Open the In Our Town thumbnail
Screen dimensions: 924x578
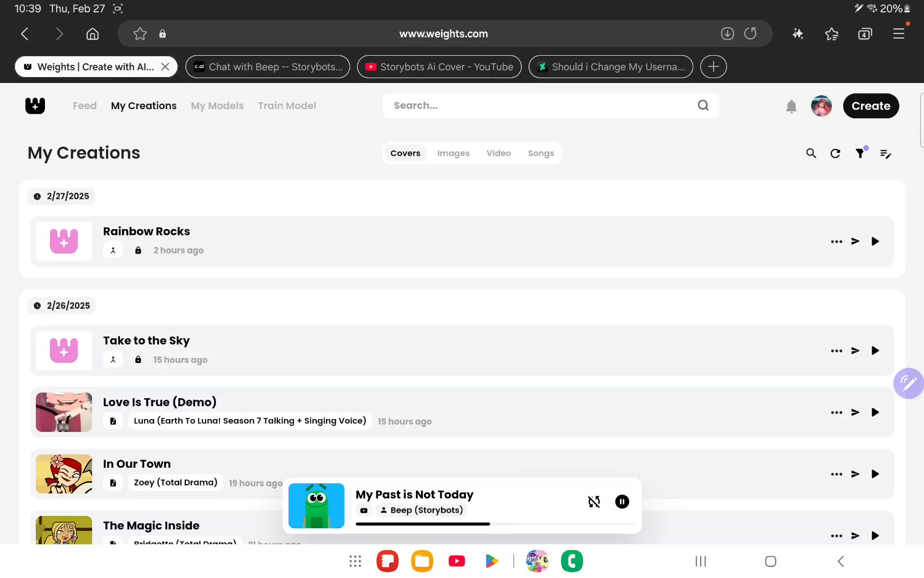point(64,474)
